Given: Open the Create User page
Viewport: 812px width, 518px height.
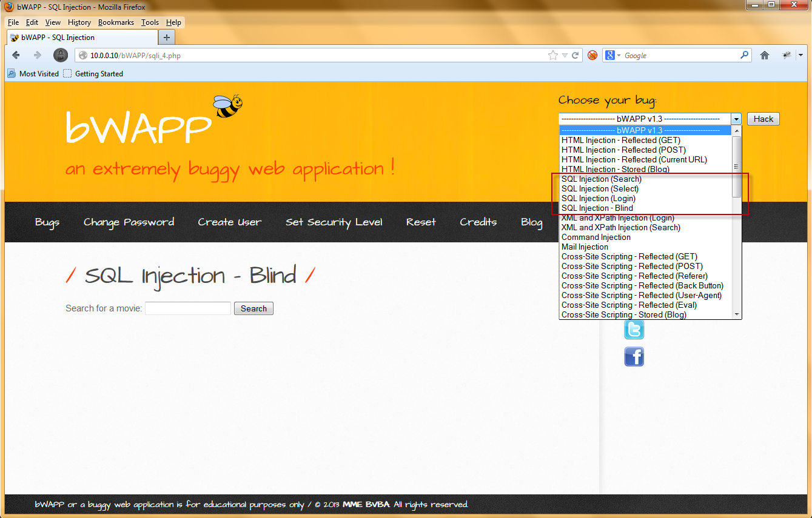Looking at the screenshot, I should [x=230, y=222].
